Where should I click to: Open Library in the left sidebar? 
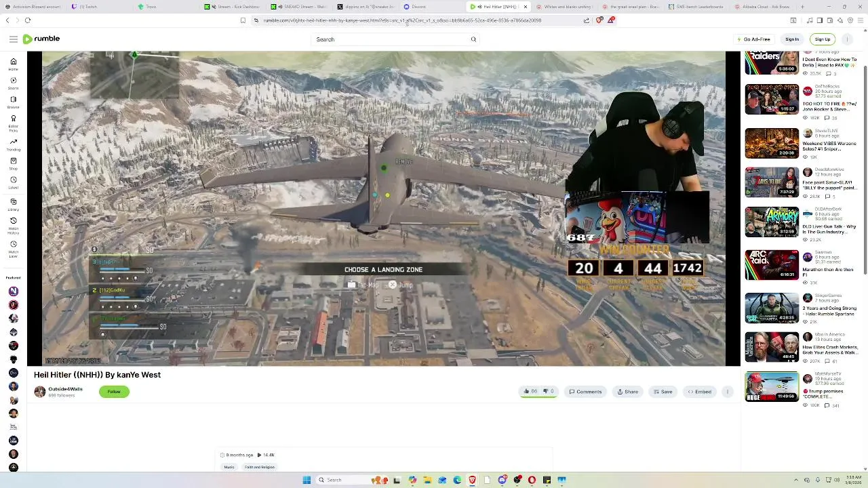(13, 204)
